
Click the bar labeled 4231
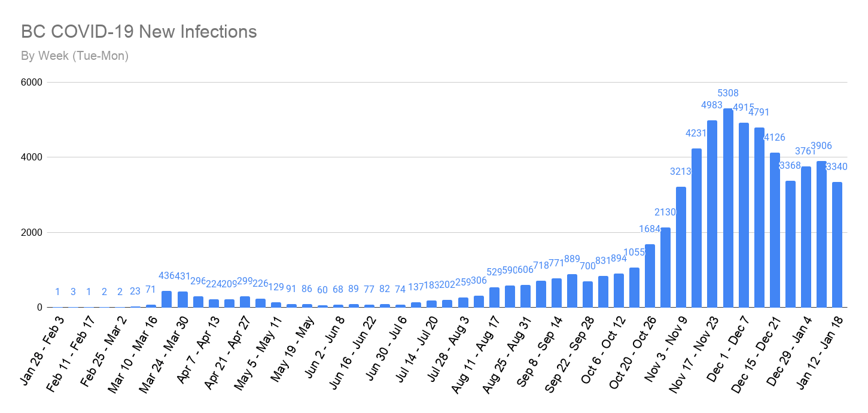point(696,228)
